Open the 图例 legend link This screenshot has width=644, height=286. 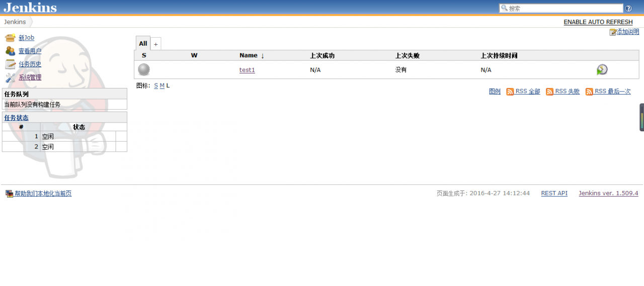[x=495, y=91]
